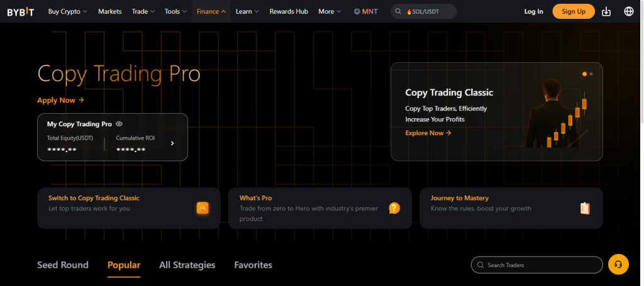Image resolution: width=644 pixels, height=286 pixels.
Task: Click the Sign Up button
Action: click(x=574, y=11)
